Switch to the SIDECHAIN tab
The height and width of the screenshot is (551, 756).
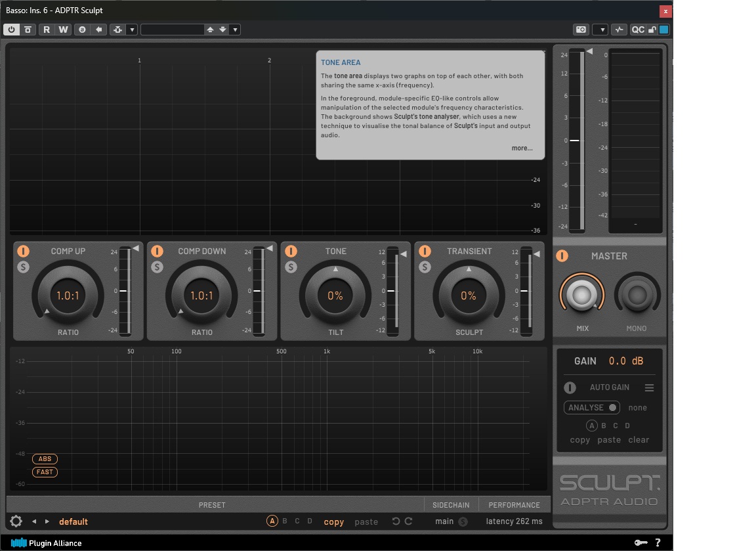(451, 504)
